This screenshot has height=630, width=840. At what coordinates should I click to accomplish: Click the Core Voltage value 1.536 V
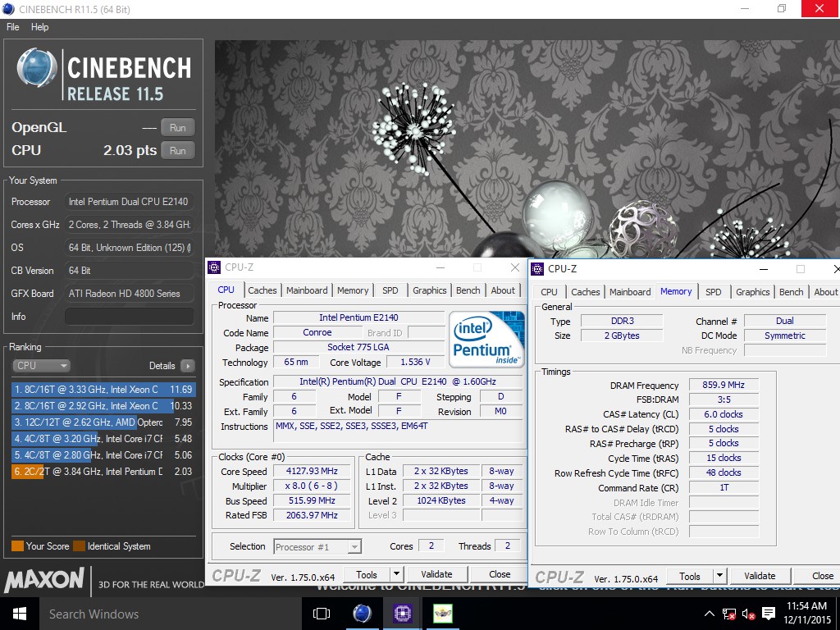(x=415, y=362)
